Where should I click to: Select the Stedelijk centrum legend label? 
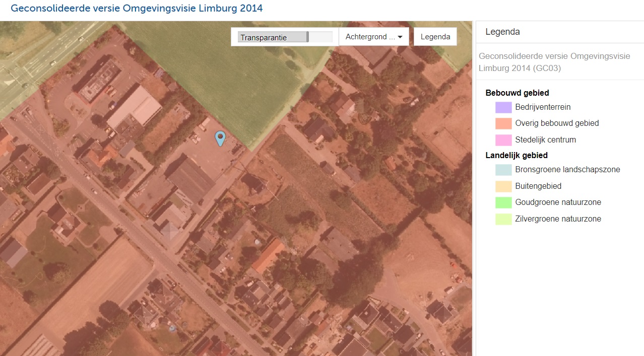(545, 140)
